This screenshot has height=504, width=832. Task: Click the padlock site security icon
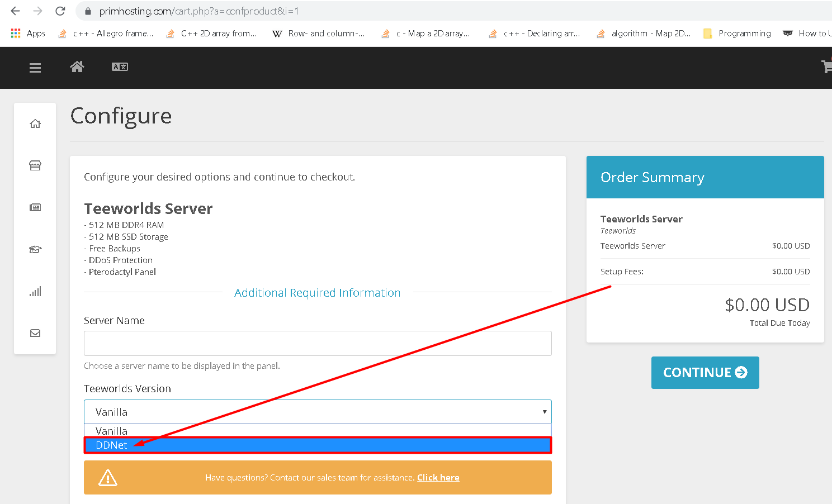tap(87, 11)
